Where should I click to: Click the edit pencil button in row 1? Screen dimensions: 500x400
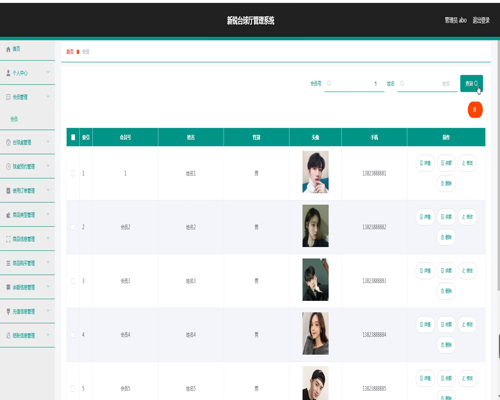pos(467,163)
